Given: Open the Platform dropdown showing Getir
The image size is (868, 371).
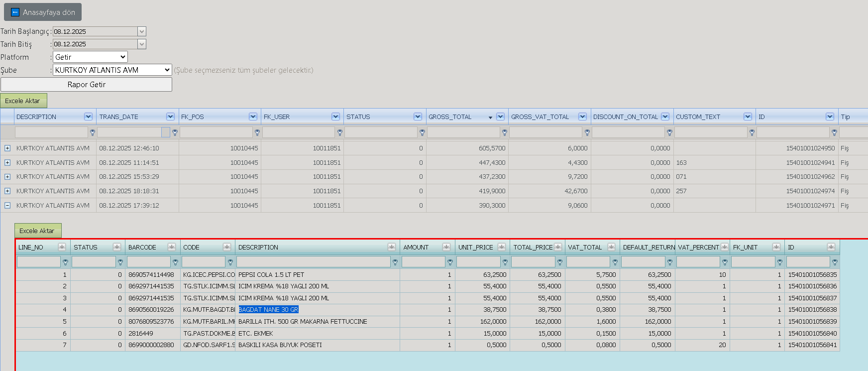Looking at the screenshot, I should click(90, 57).
